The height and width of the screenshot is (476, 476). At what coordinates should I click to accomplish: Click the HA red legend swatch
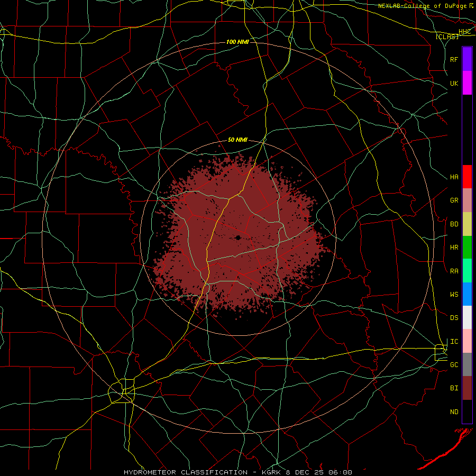click(x=467, y=177)
